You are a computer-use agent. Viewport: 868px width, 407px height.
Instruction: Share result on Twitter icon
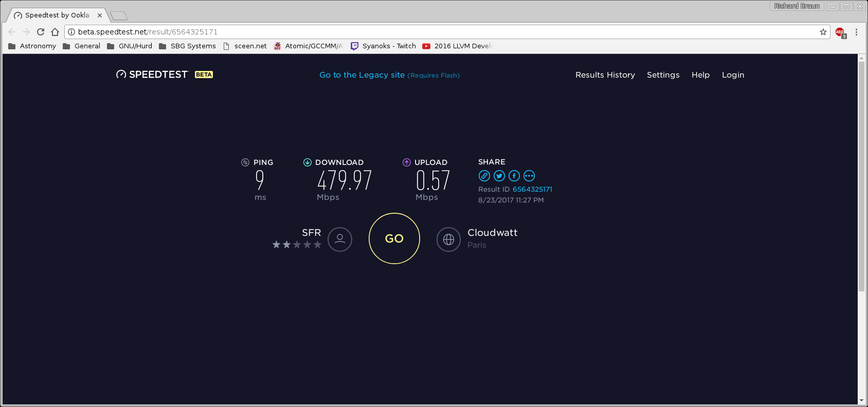tap(499, 176)
